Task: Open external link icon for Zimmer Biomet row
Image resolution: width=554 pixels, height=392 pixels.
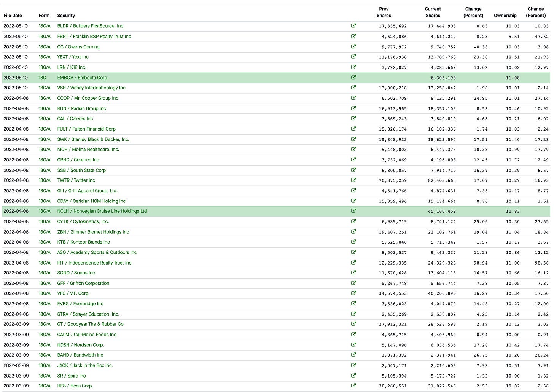Action: pyautogui.click(x=353, y=231)
